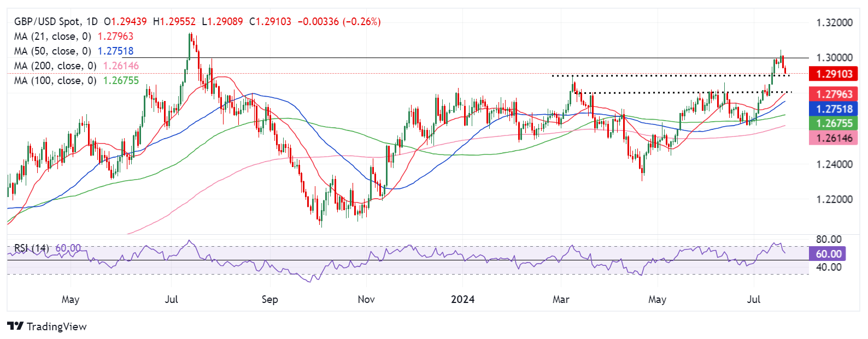
Task: Click the MA (200, close, 0) indicator label
Action: (55, 66)
